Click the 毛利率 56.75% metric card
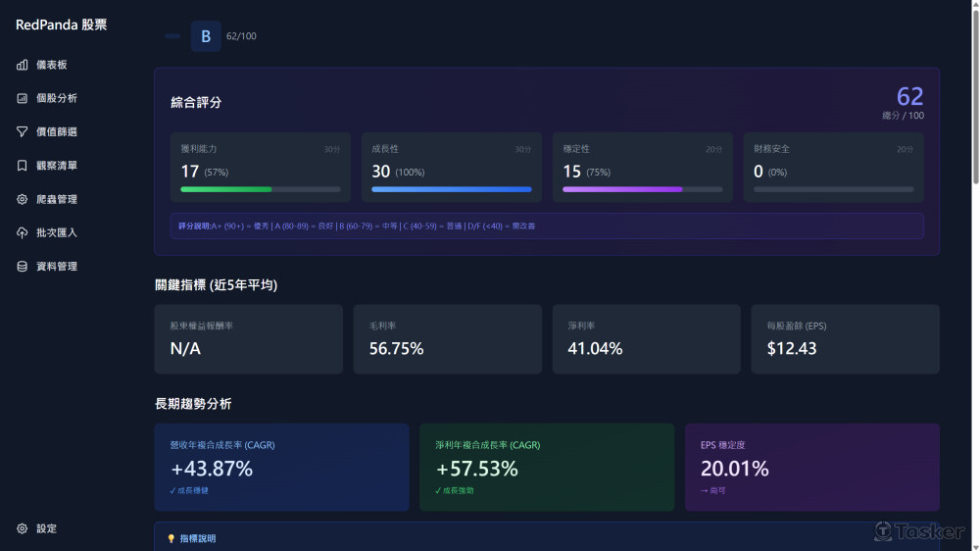The height and width of the screenshot is (551, 980). tap(448, 339)
